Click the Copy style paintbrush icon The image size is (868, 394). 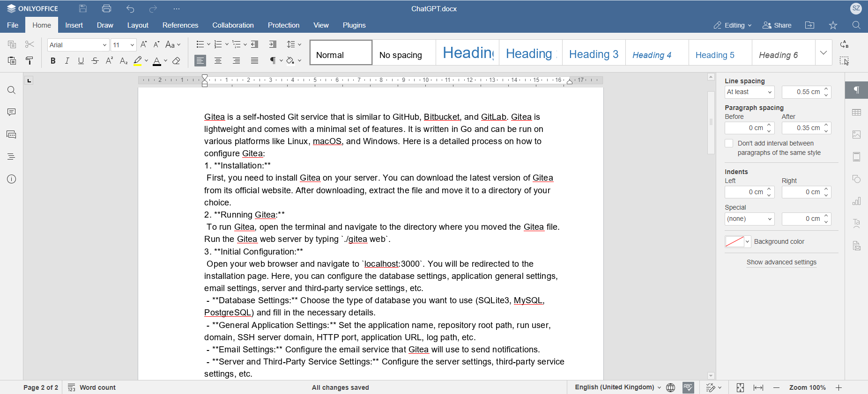click(x=30, y=60)
